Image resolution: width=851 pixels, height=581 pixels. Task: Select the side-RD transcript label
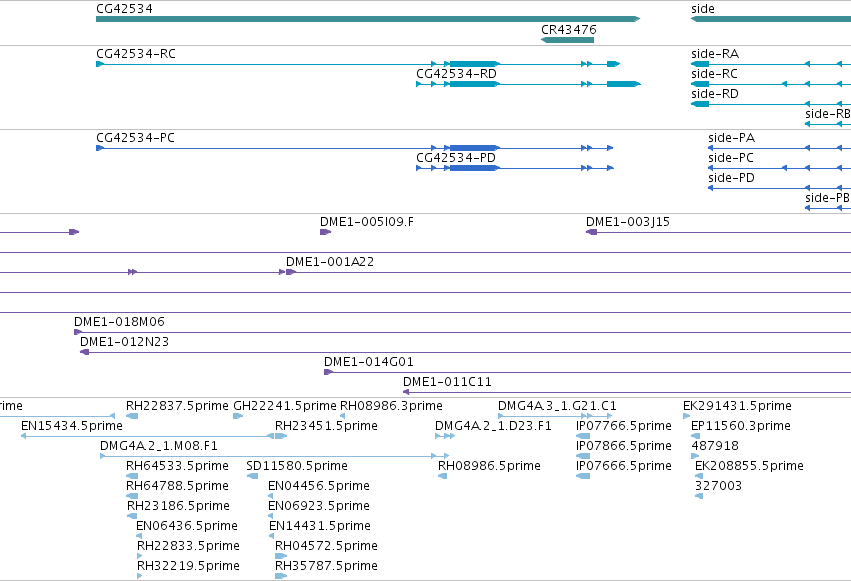pyautogui.click(x=715, y=94)
